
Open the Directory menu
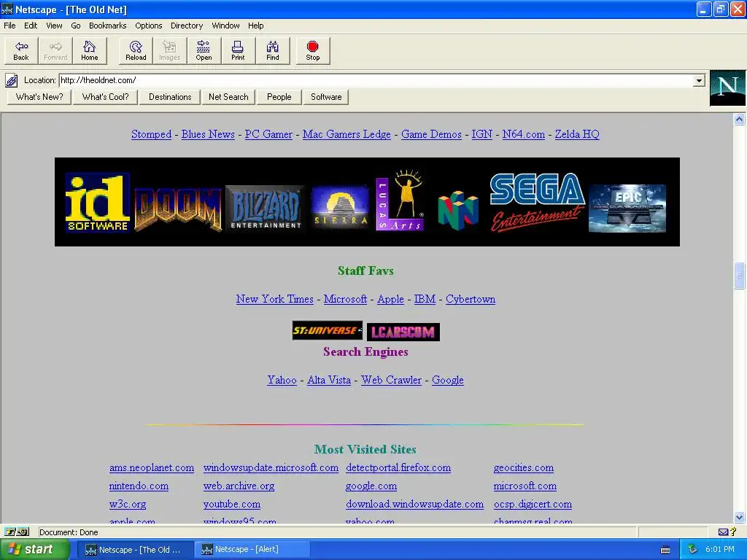187,26
